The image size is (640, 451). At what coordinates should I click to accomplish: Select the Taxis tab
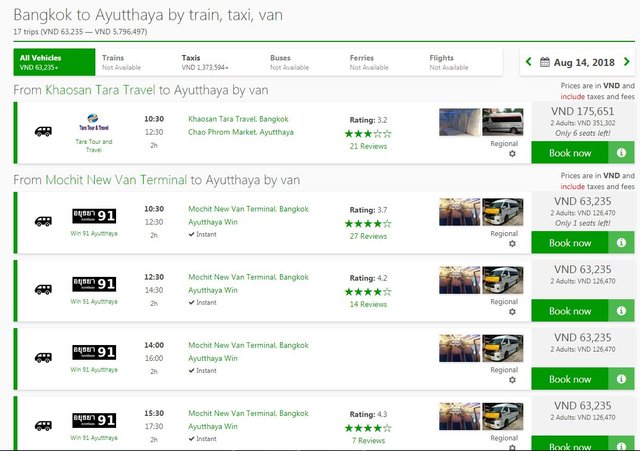tap(205, 62)
